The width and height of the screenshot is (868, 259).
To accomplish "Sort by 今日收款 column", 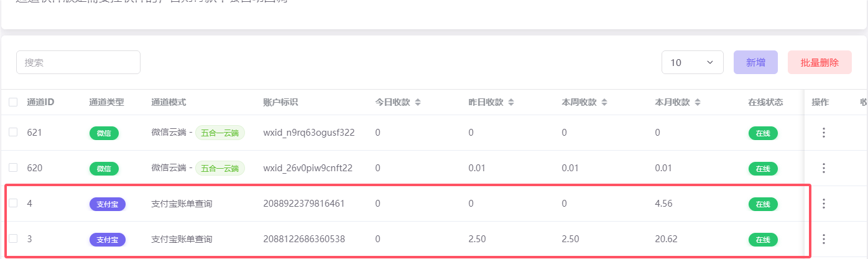I will 418,102.
